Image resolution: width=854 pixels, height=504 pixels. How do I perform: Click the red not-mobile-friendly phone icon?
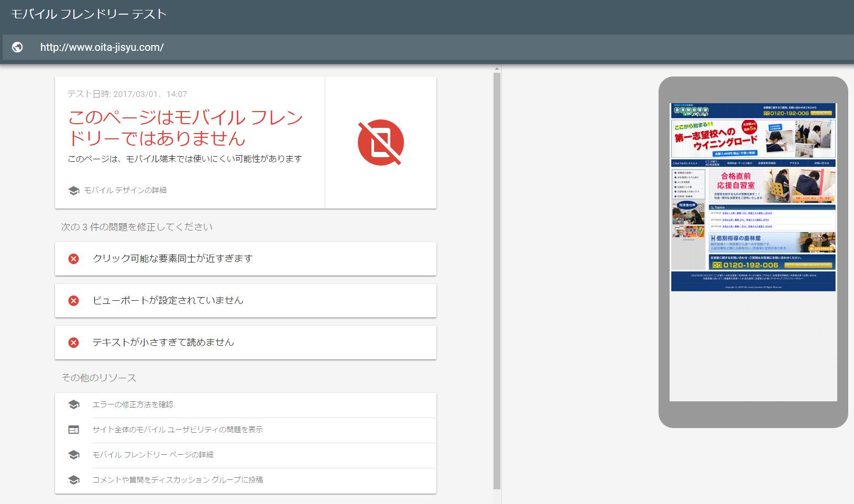pyautogui.click(x=380, y=143)
